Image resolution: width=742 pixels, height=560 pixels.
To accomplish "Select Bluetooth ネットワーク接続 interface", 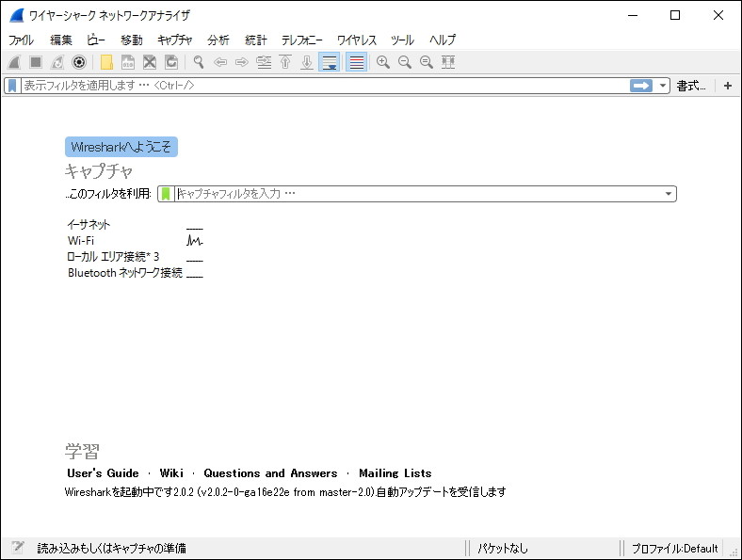I will click(125, 273).
